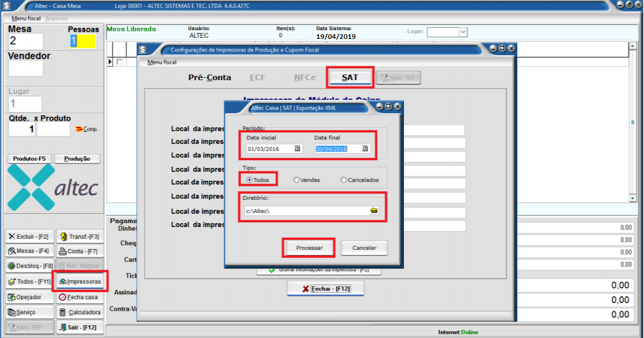Switch to the NFCe tab

tap(305, 77)
